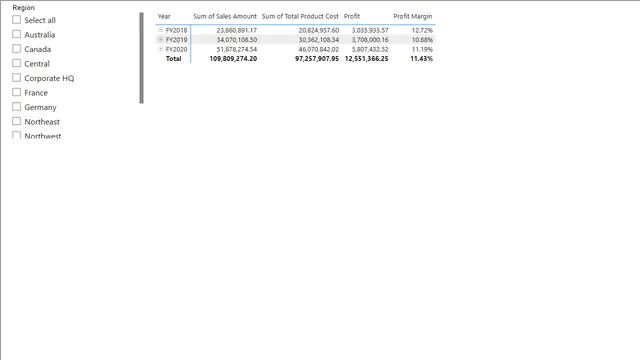Click total profit 12,551,366.25
Screen dimensions: 640x360
(367, 59)
